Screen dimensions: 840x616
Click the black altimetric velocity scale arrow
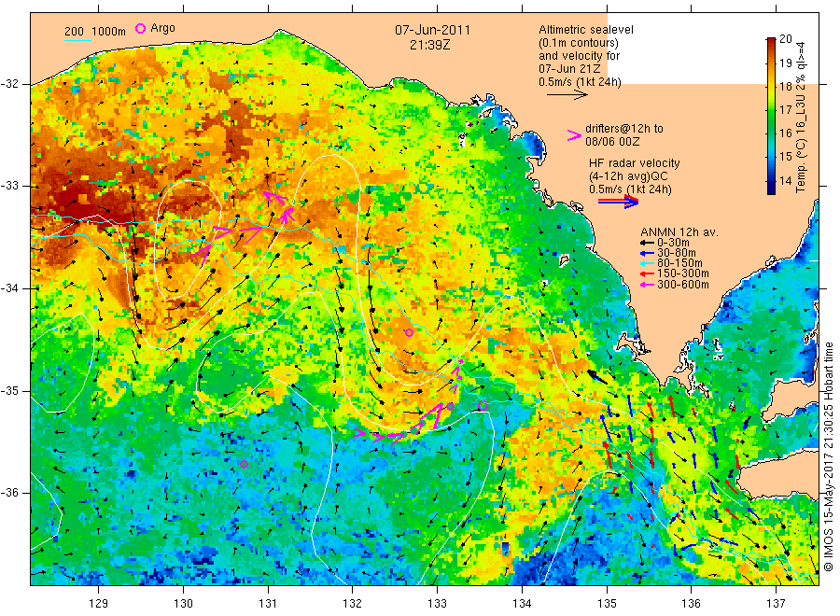[x=567, y=95]
